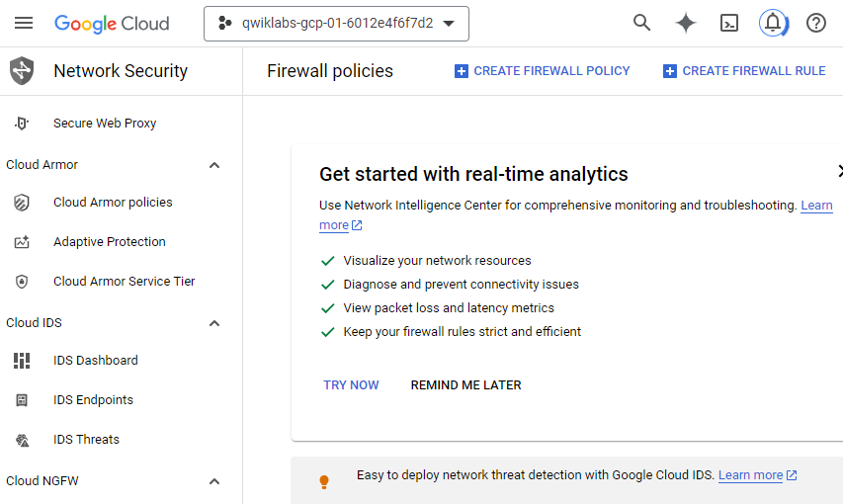The height and width of the screenshot is (504, 843).
Task: Open Cloud Armor policies page
Action: pos(113,203)
